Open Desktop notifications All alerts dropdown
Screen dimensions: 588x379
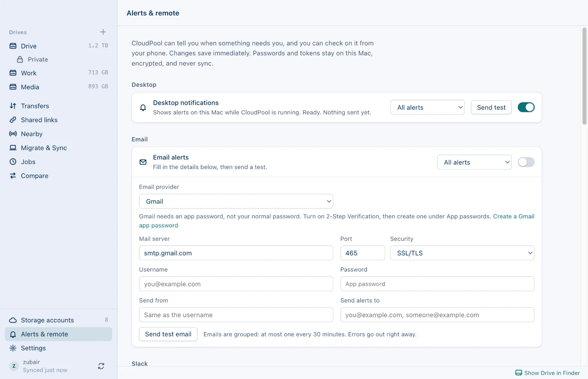pyautogui.click(x=427, y=107)
